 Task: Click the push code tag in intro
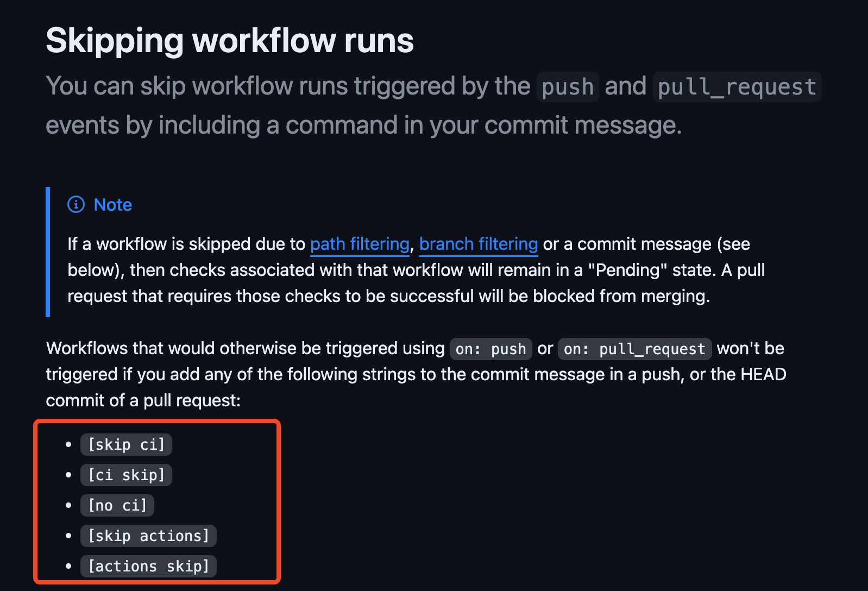[x=568, y=87]
